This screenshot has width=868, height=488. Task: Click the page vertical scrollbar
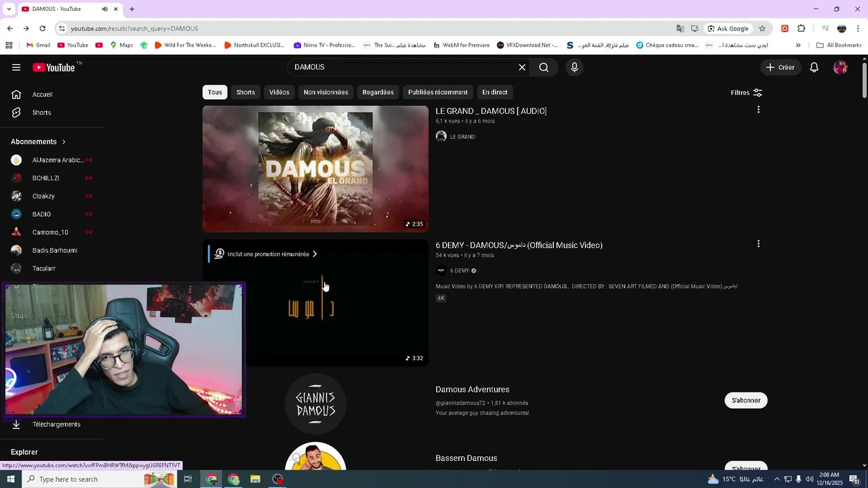pos(865,81)
